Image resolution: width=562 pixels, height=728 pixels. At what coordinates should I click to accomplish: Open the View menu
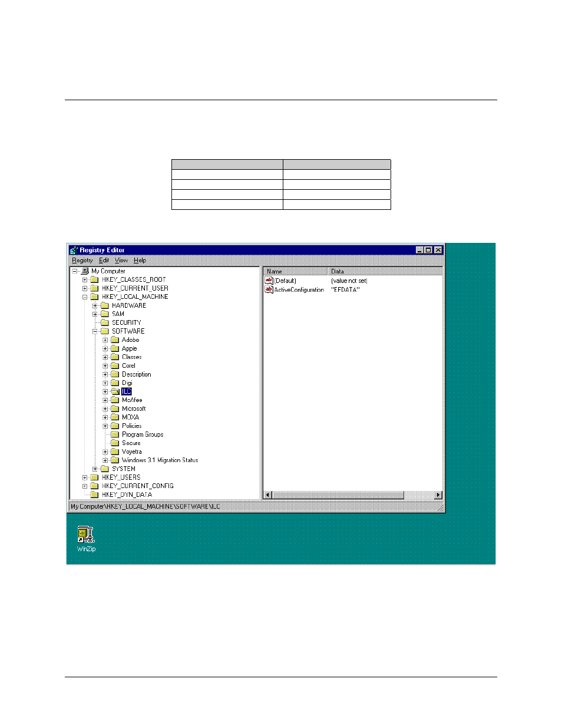tap(121, 261)
